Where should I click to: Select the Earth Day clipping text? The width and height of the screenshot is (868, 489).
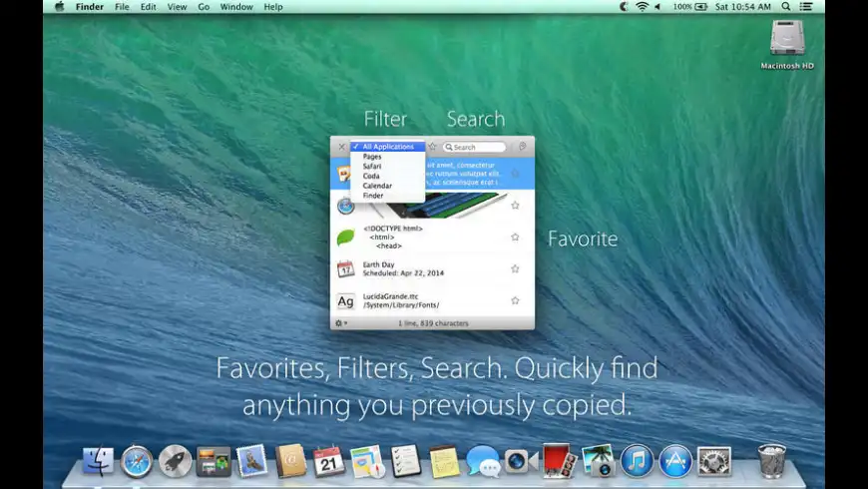403,268
